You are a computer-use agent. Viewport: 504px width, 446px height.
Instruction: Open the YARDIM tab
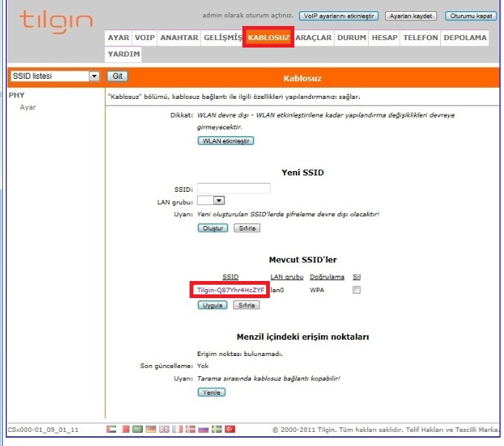tap(123, 54)
